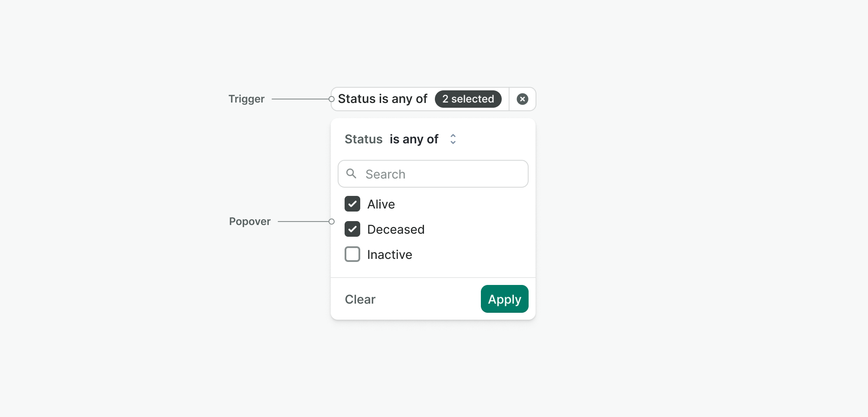Click the '2 selected' badge

tap(468, 99)
